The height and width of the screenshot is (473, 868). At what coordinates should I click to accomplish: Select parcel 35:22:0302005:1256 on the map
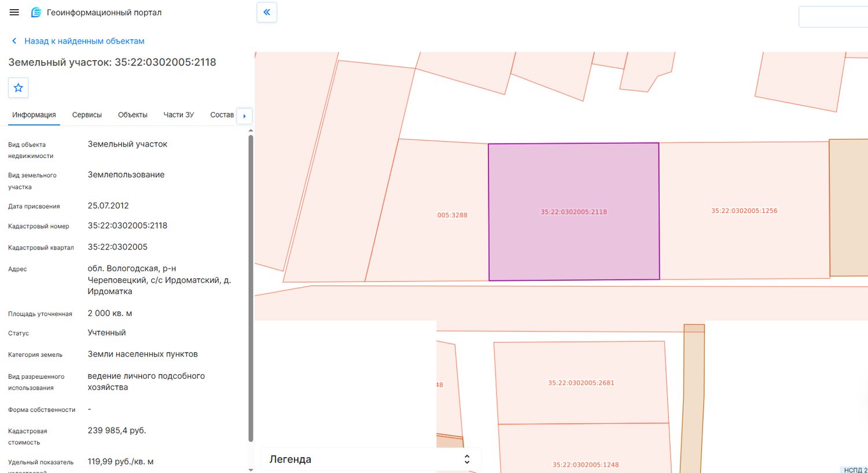tap(744, 211)
